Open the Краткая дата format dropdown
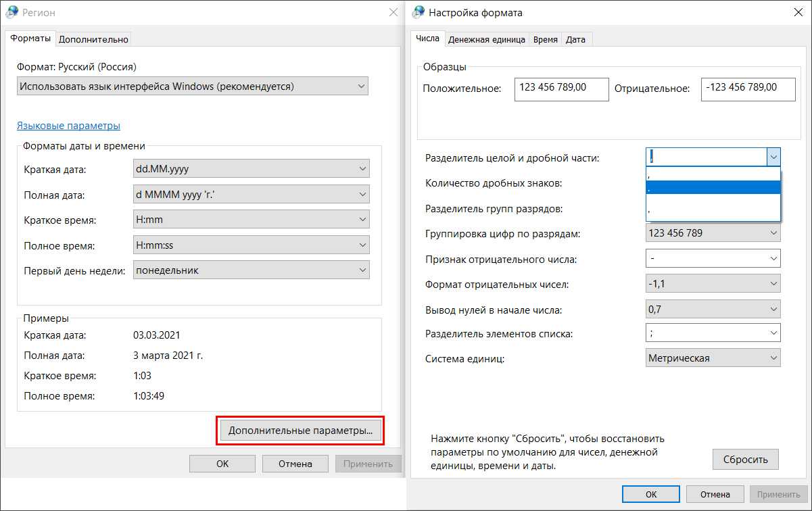 click(252, 169)
